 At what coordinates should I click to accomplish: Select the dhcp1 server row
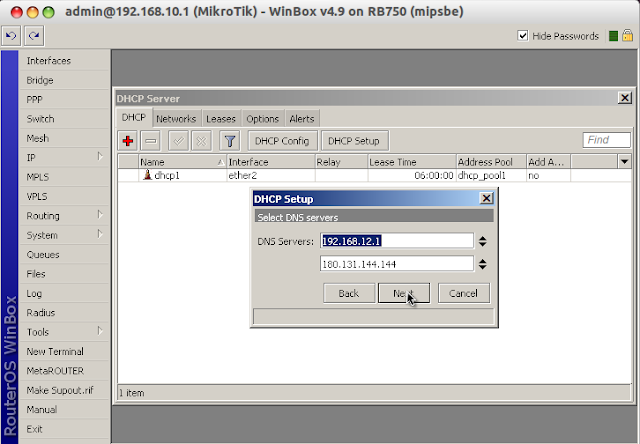[374, 175]
